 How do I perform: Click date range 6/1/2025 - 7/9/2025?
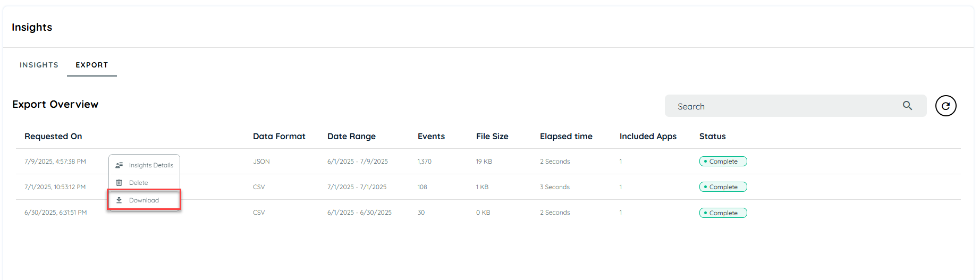tap(358, 162)
